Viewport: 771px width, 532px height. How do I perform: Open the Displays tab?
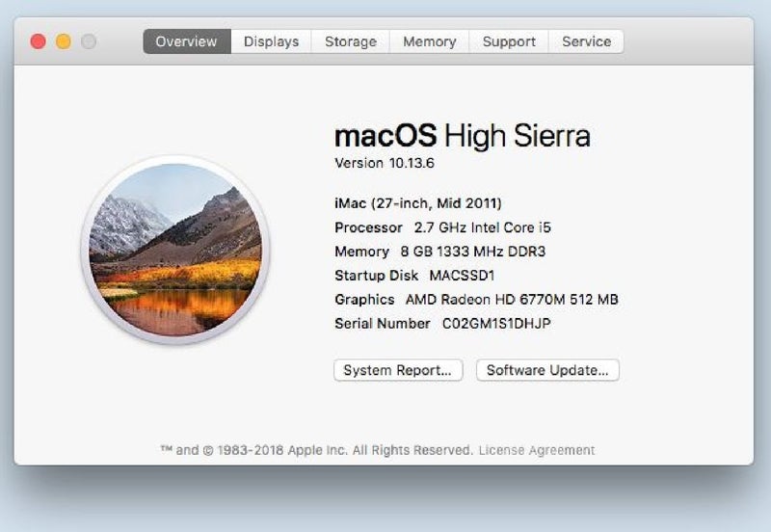(x=272, y=41)
